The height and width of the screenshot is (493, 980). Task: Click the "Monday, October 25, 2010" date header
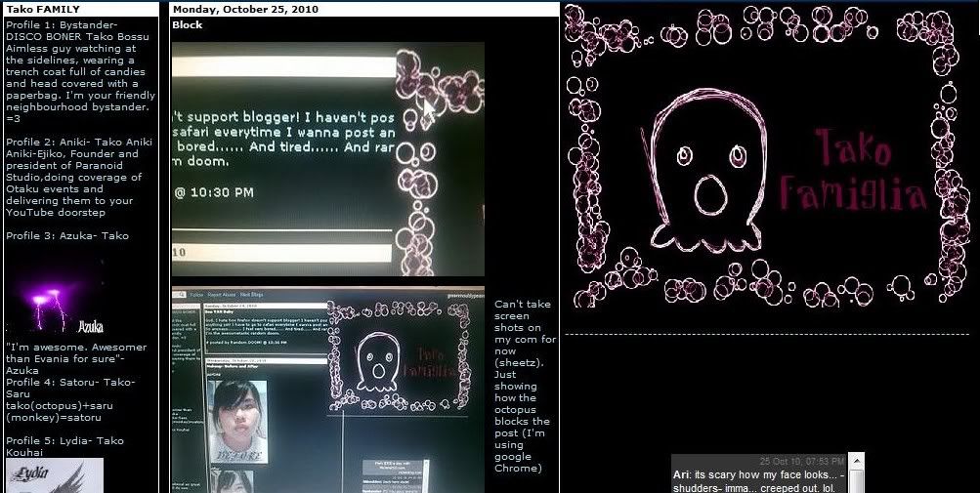coord(245,10)
